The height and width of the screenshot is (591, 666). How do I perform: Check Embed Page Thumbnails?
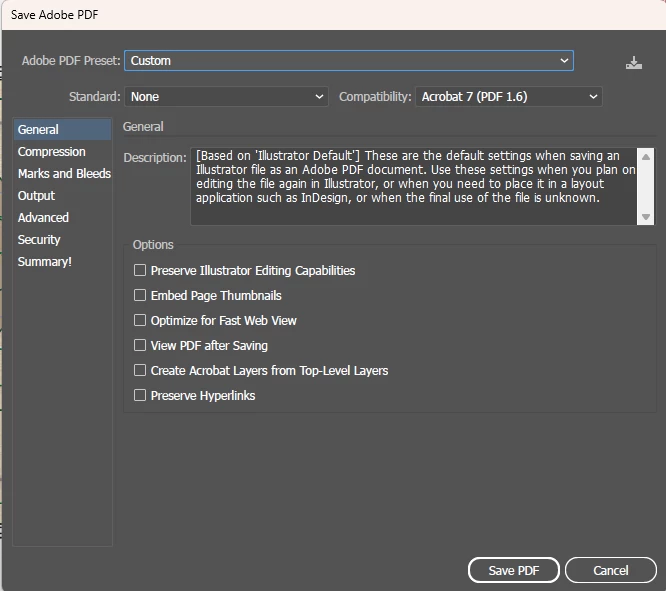[x=140, y=295]
